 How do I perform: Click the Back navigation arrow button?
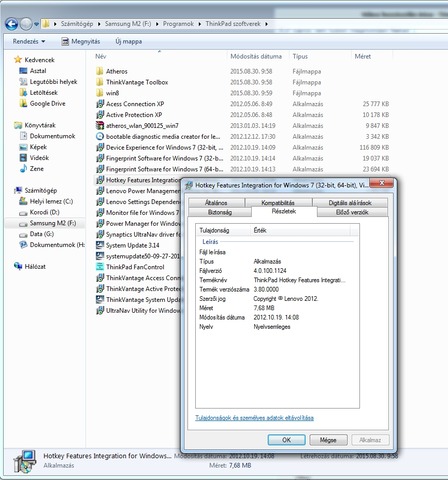click(x=11, y=24)
